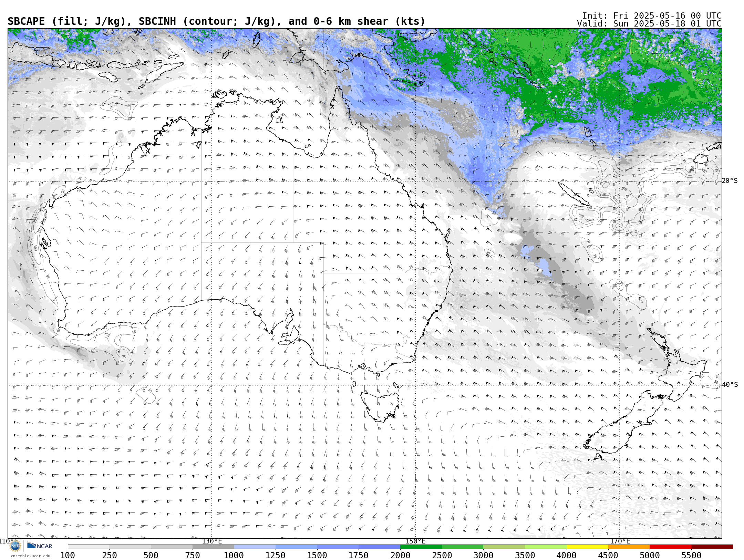Click the colorbar label 1250
Image resolution: width=744 pixels, height=560 pixels.
click(x=276, y=556)
